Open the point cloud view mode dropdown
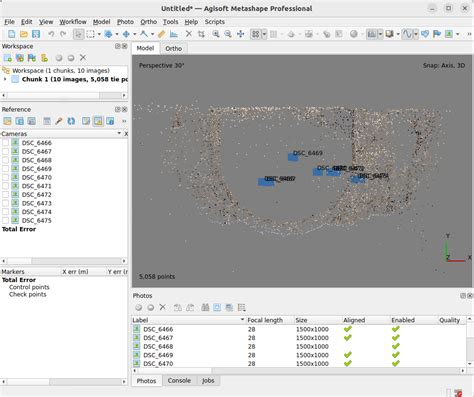 tap(264, 34)
